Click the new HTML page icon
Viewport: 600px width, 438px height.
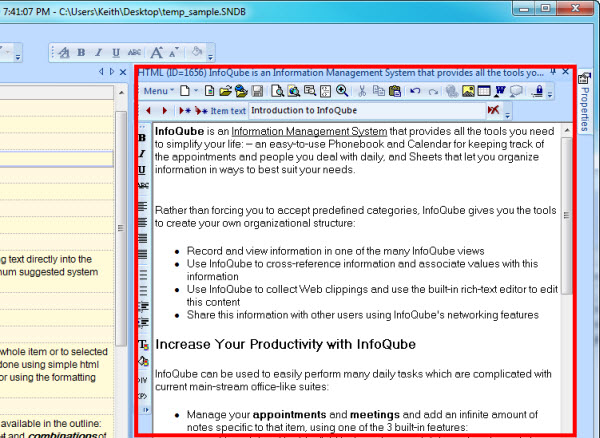point(209,91)
